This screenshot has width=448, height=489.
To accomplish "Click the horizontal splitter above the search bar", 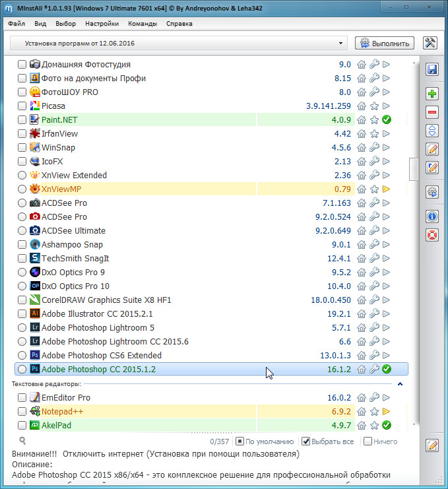I will click(212, 433).
